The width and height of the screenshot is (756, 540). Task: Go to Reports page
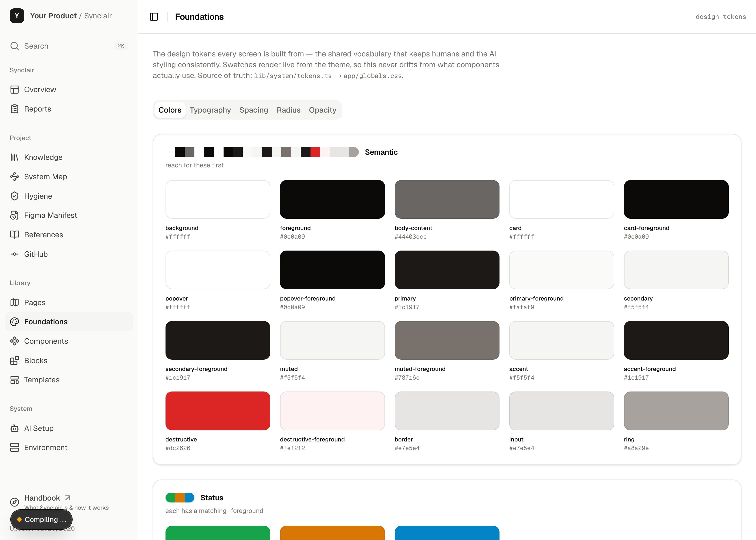click(69, 109)
